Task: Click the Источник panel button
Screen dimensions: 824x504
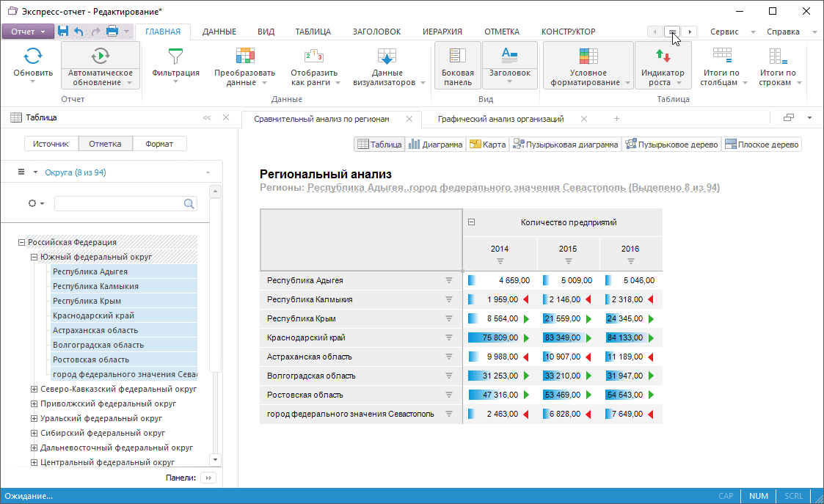Action: (x=51, y=145)
